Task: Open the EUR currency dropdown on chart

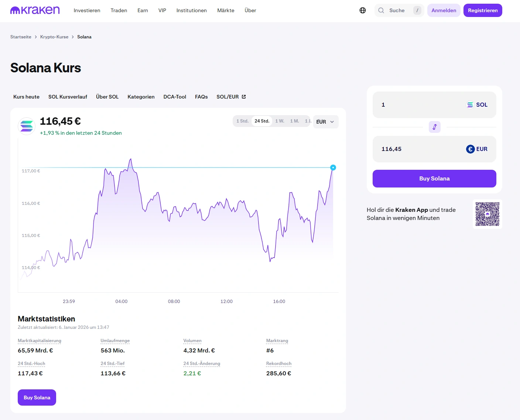Action: [x=326, y=122]
